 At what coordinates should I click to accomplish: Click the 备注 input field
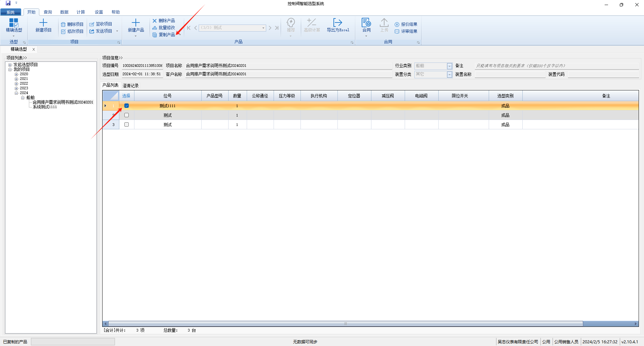click(x=556, y=66)
